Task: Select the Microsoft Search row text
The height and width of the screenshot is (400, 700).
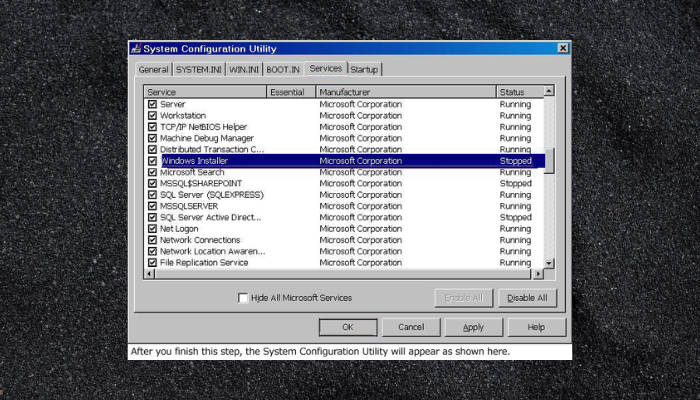Action: (x=192, y=172)
